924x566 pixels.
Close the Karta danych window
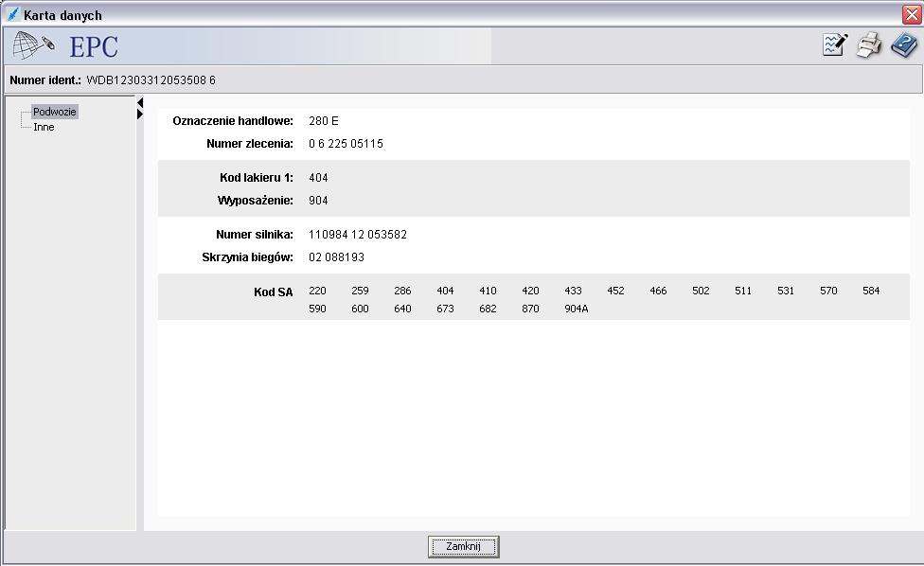pyautogui.click(x=912, y=15)
